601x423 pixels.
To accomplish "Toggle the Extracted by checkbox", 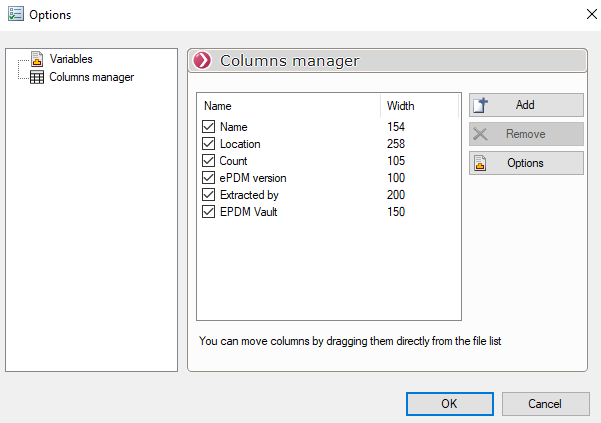I will (209, 195).
